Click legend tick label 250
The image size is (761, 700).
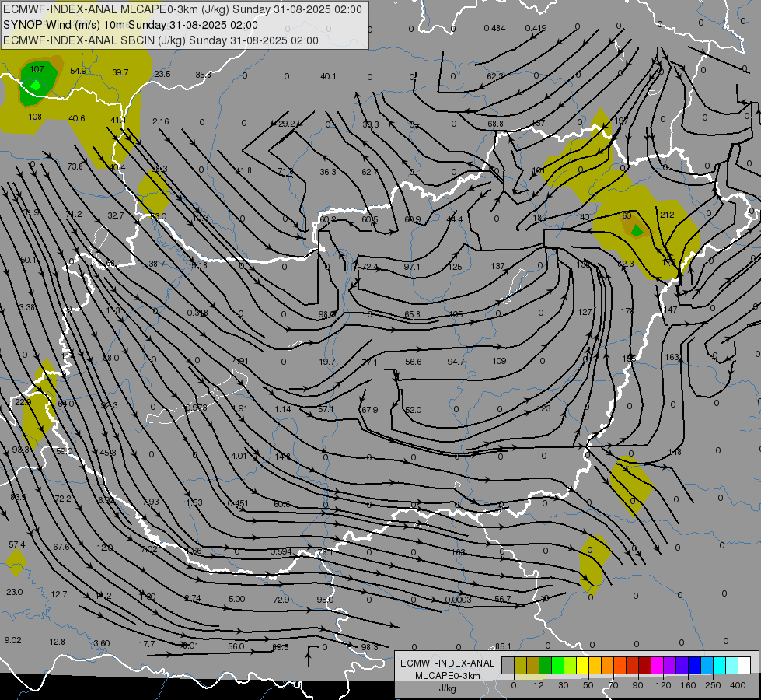[713, 685]
